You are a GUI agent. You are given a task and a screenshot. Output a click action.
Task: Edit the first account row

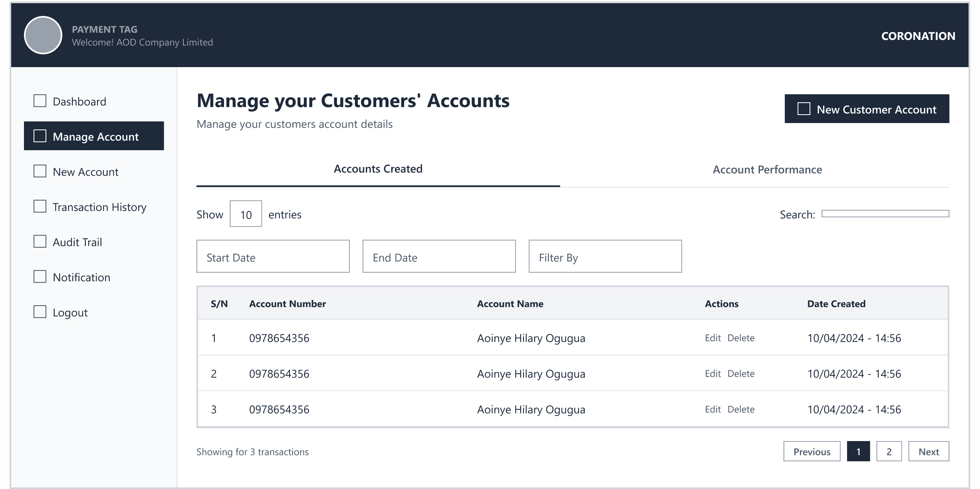click(x=712, y=338)
